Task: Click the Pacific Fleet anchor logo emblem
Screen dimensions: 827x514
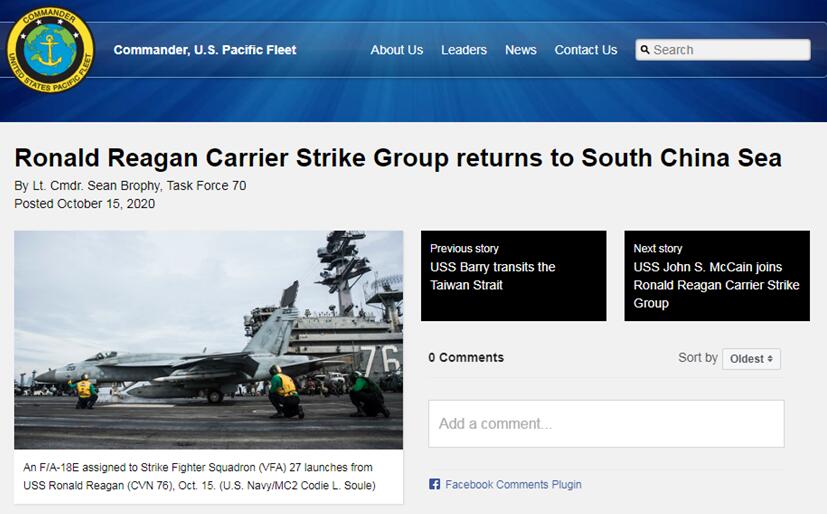Action: 51,50
